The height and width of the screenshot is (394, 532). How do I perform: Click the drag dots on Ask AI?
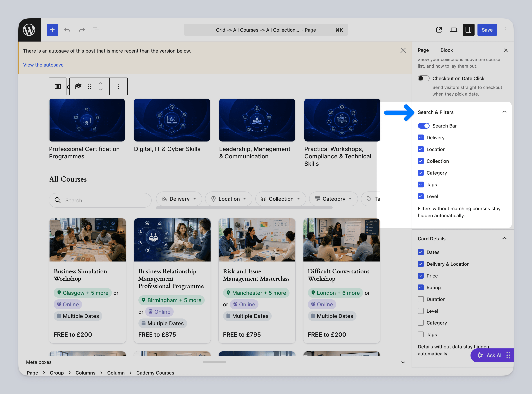(508, 355)
